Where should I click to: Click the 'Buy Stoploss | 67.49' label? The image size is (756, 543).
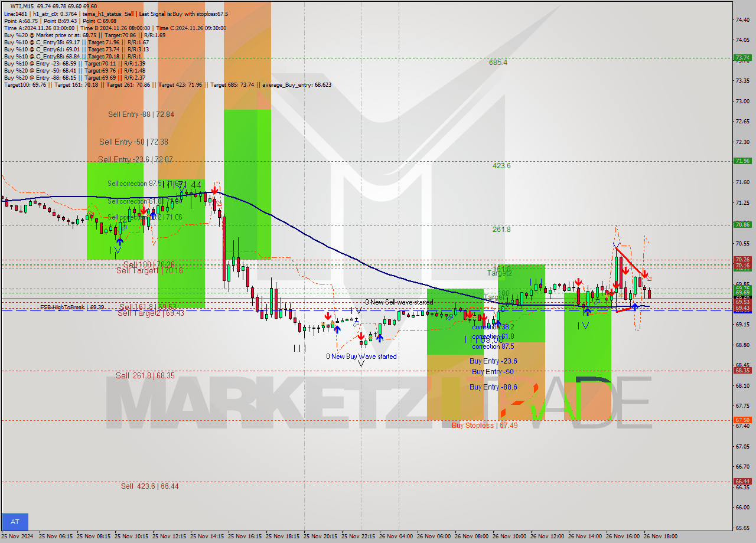485,425
